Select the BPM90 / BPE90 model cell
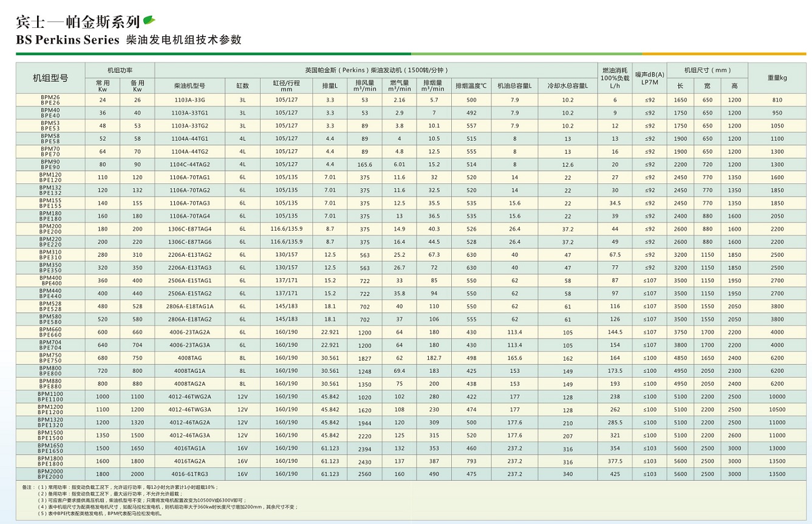This screenshot has height=524, width=812. pos(50,164)
